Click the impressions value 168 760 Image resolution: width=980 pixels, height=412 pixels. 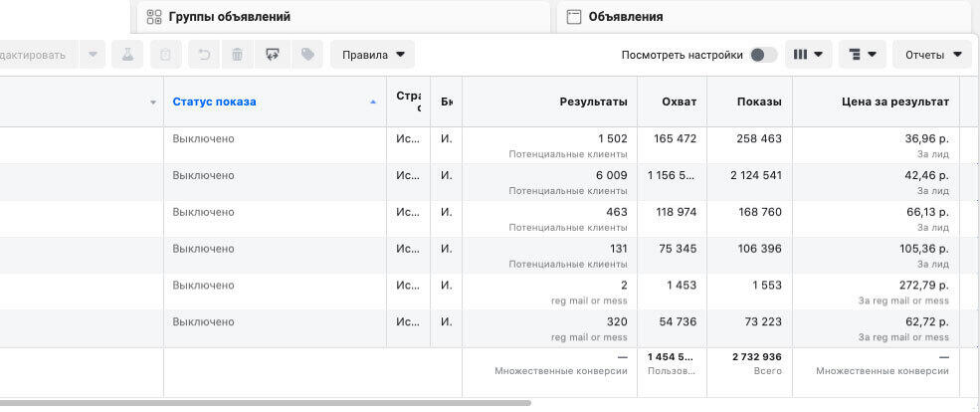coord(760,212)
